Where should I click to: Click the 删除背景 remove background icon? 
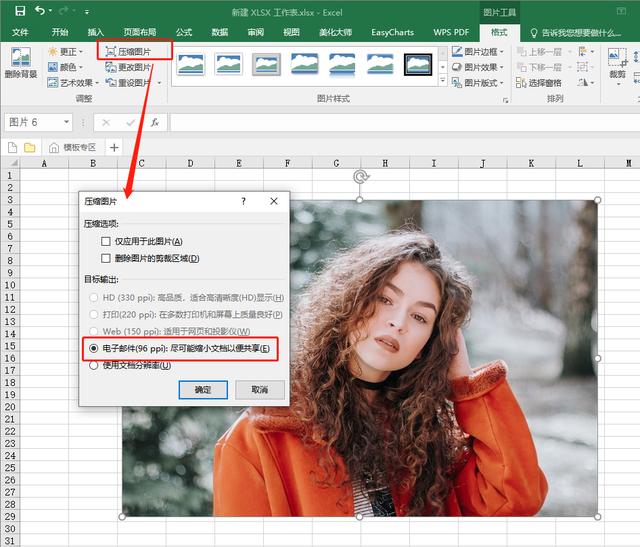[x=20, y=60]
